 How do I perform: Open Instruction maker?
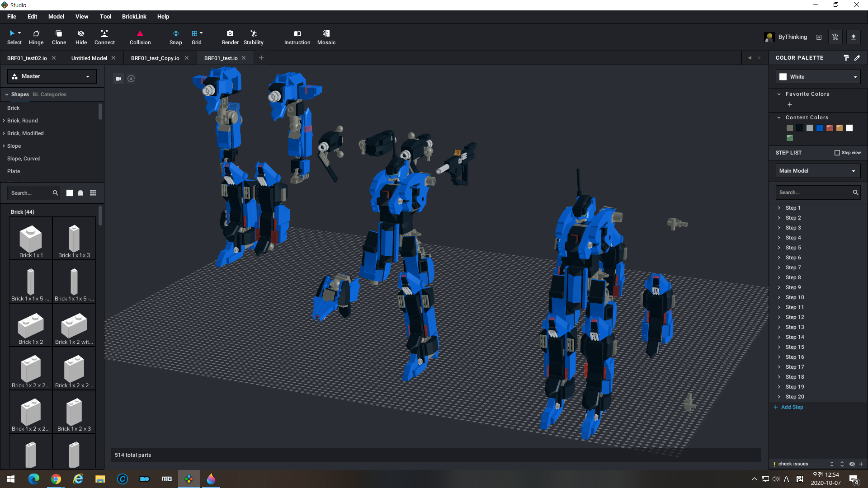(297, 37)
